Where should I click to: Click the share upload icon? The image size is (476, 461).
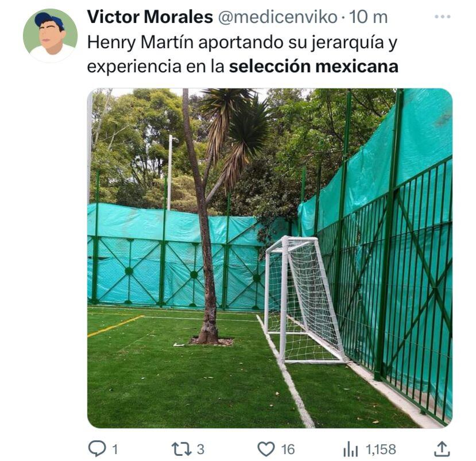442,449
